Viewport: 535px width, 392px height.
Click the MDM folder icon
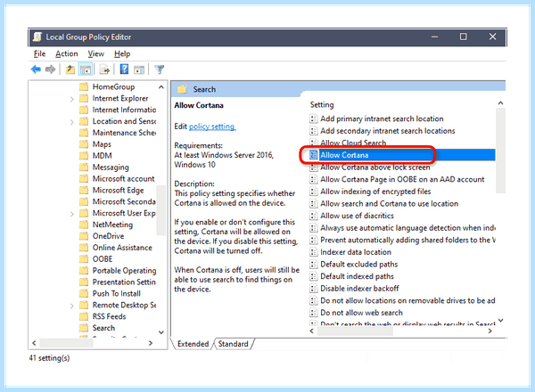pos(84,155)
